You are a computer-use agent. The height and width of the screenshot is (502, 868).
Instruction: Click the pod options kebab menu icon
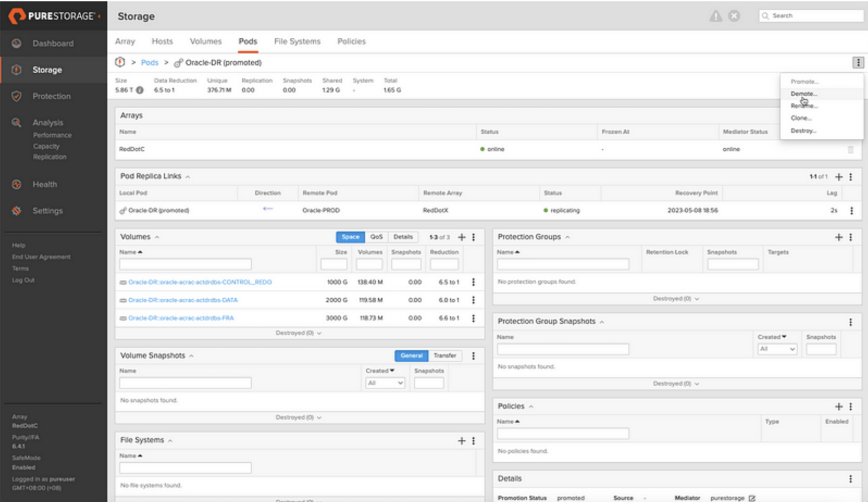point(858,63)
